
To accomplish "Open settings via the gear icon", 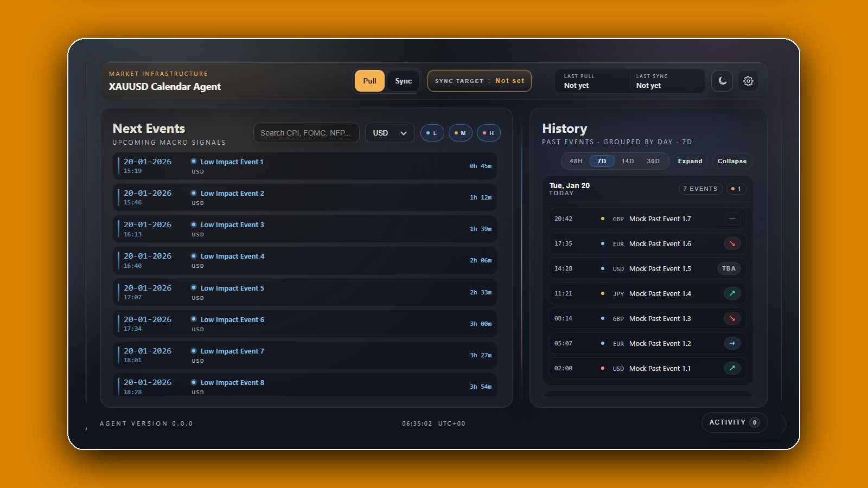I will tap(748, 81).
